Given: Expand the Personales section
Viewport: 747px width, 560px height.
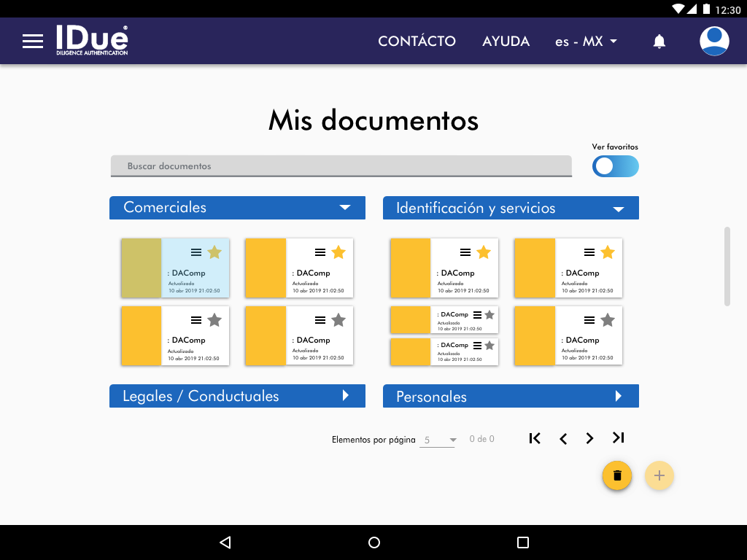Looking at the screenshot, I should [619, 396].
